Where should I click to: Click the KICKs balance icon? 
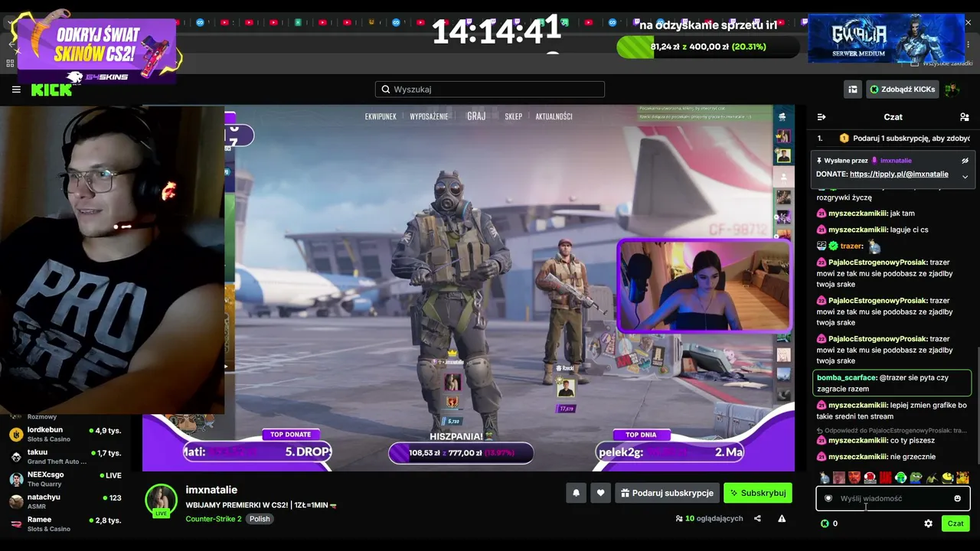(x=825, y=523)
